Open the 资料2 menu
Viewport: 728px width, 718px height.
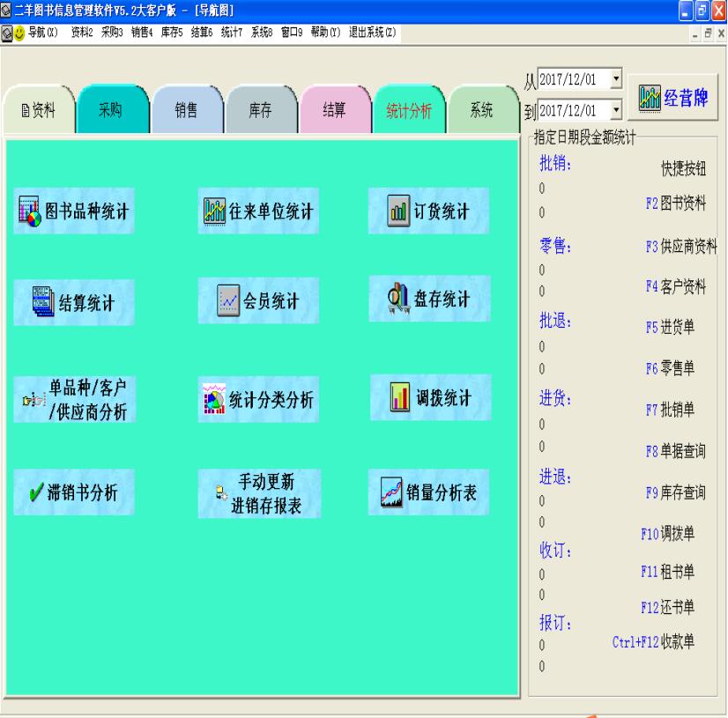click(x=82, y=33)
